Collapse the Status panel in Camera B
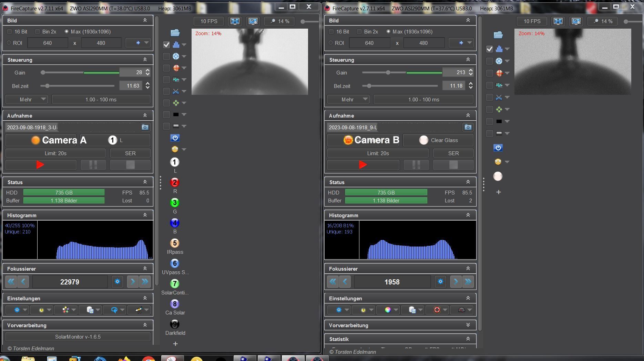Image resolution: width=644 pixels, height=361 pixels. click(468, 182)
